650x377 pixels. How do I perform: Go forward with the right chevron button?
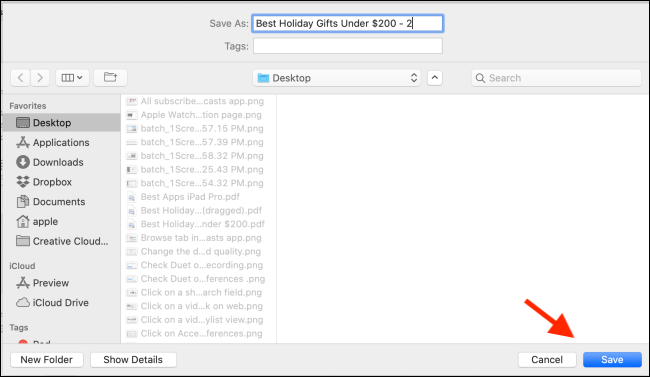pyautogui.click(x=40, y=78)
